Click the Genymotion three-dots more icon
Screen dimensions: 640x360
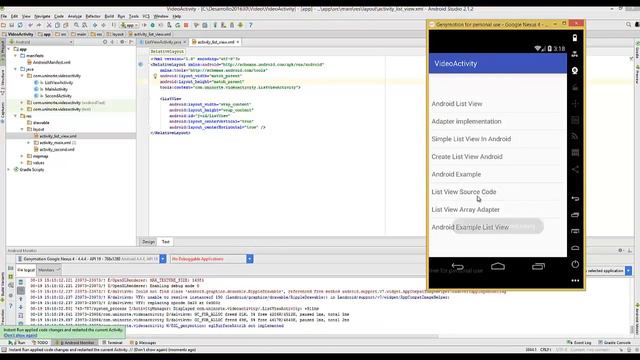575,280
